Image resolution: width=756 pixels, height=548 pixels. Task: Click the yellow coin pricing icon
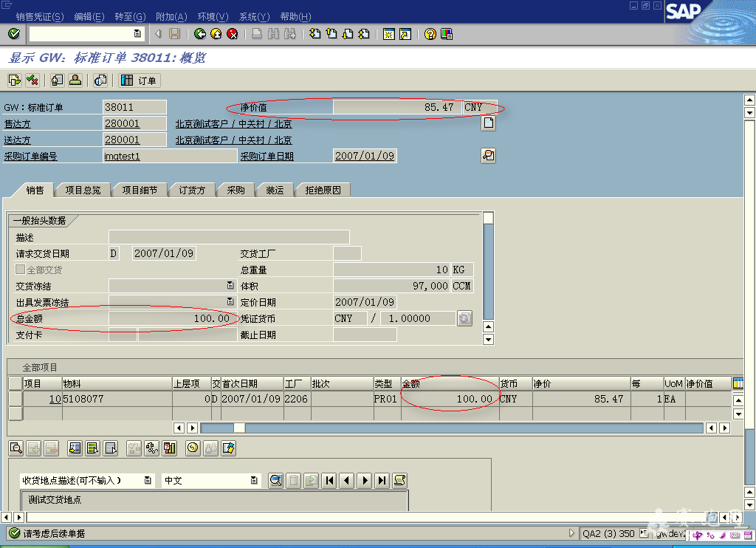(x=193, y=448)
